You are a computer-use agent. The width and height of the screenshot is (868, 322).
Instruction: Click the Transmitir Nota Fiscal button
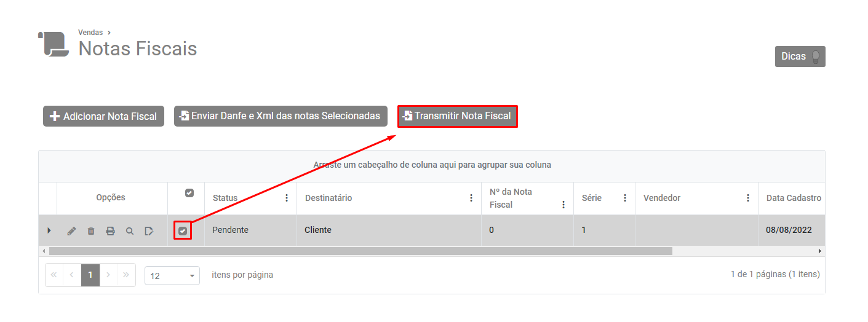tap(458, 116)
